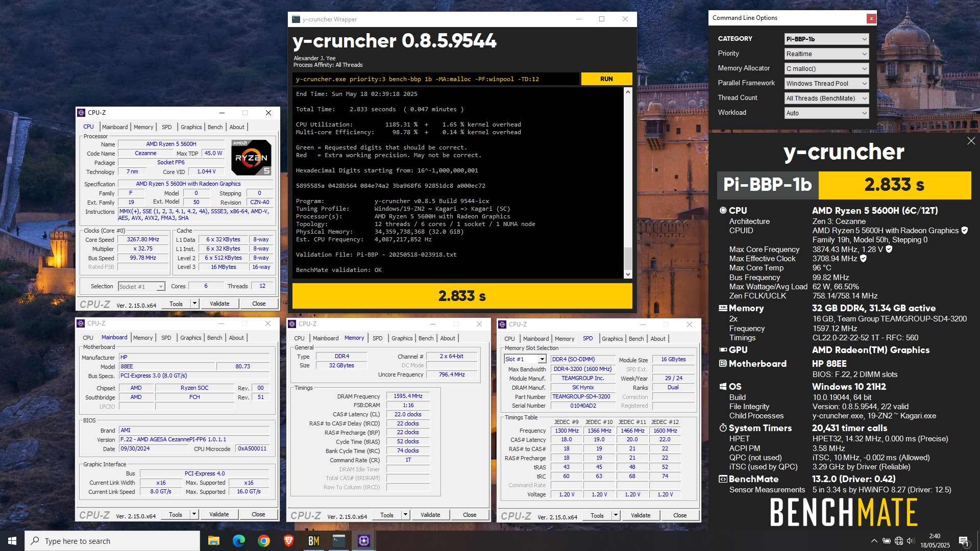Switch to CPU-Z via its taskbar icon

(364, 541)
